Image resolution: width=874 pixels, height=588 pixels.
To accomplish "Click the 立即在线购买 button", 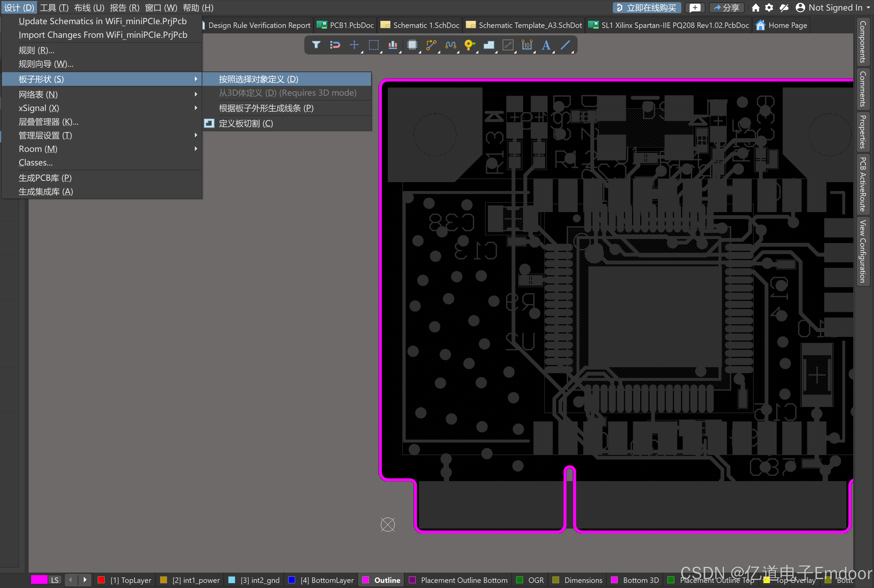I will (647, 7).
